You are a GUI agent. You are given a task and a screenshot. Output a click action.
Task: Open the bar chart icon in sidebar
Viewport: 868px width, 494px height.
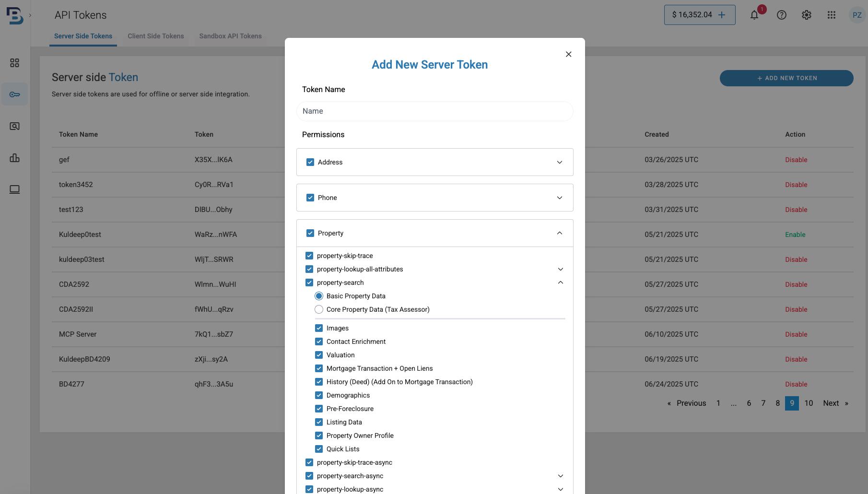(x=15, y=158)
